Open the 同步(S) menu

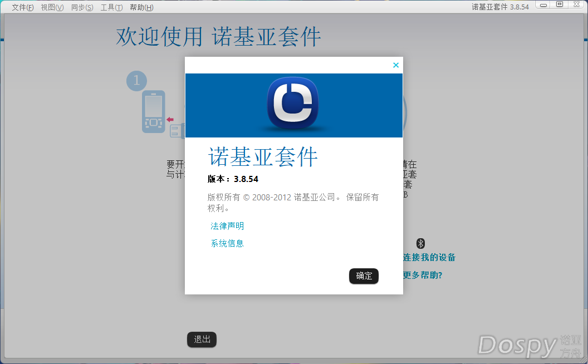coord(82,7)
